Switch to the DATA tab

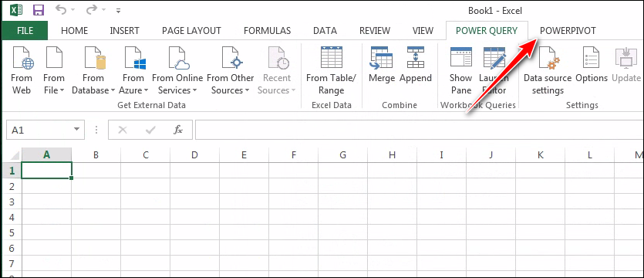coord(325,31)
